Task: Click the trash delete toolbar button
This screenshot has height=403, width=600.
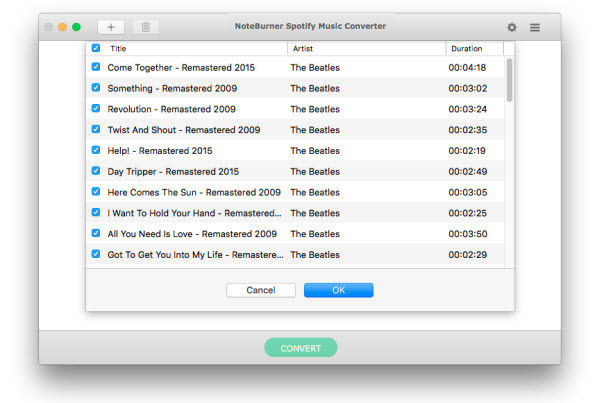Action: click(x=146, y=27)
